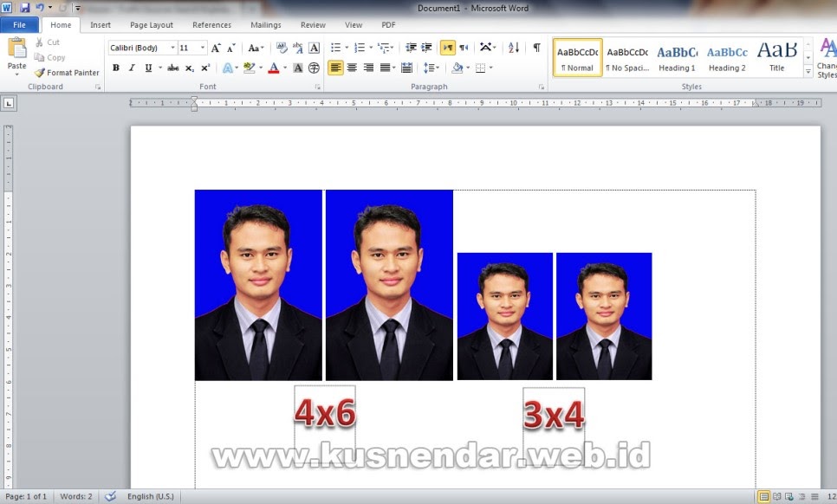Click the Enclose Characters icon
Image resolution: width=837 pixels, height=504 pixels.
pyautogui.click(x=314, y=68)
